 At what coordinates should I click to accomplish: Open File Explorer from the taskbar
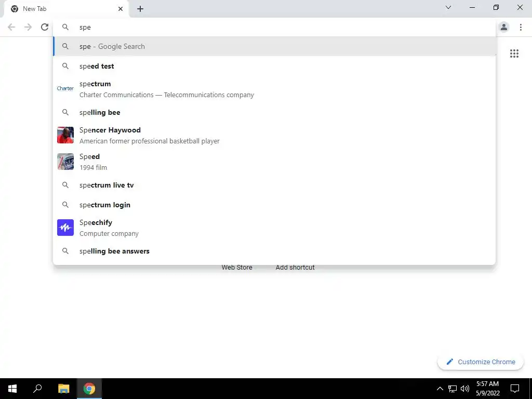point(63,389)
